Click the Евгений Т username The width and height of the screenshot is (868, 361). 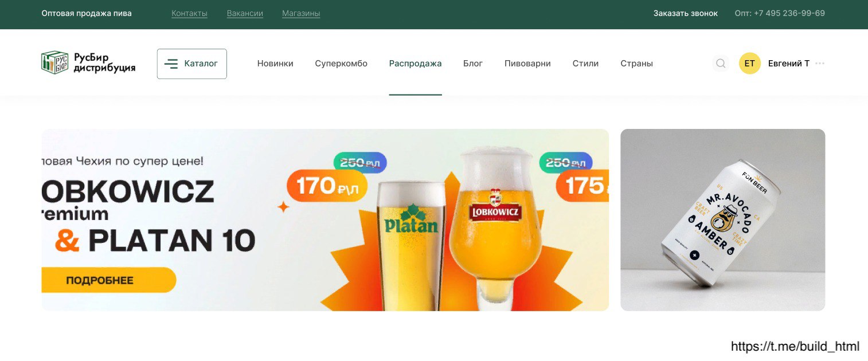[789, 64]
